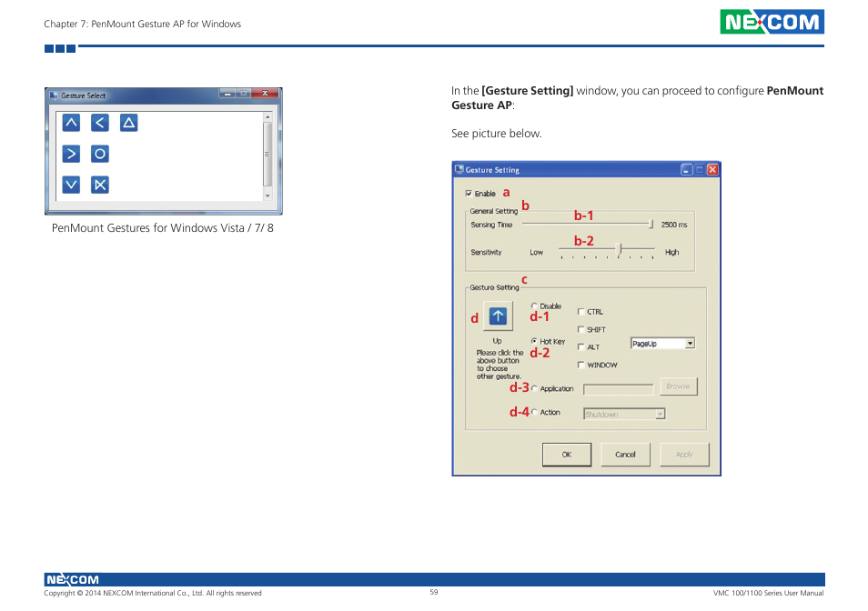Close the Gesture Setting window
This screenshot has height=611, width=868.
(713, 170)
